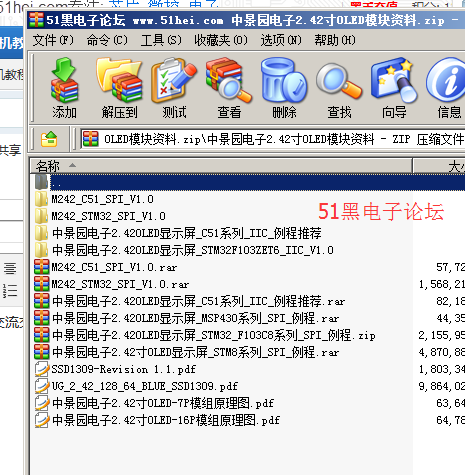Click the 删除 (Delete) trash icon

click(284, 88)
